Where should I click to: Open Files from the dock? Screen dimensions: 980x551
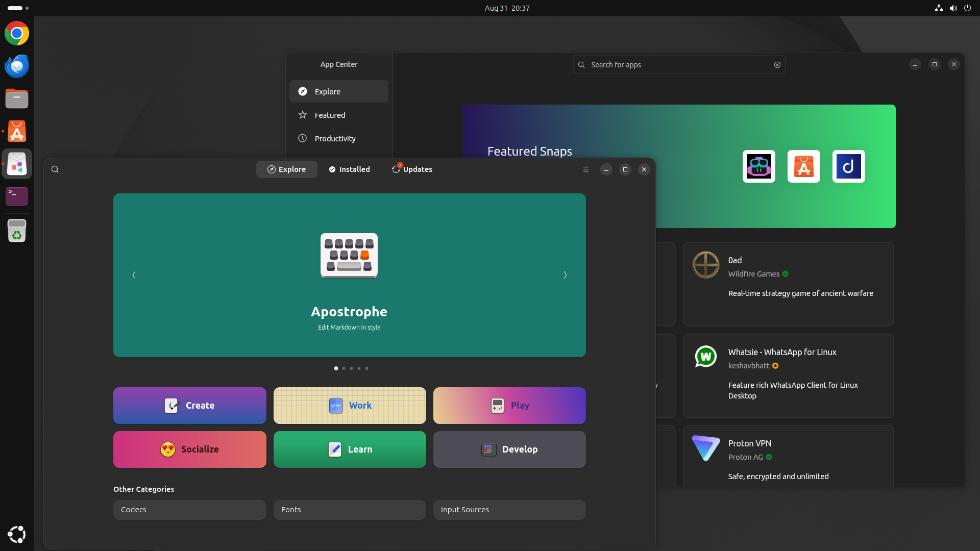tap(17, 98)
